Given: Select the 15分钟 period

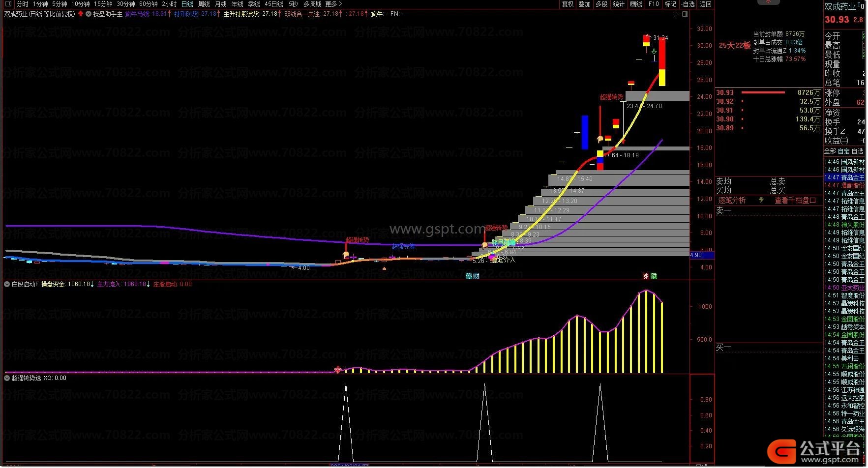Looking at the screenshot, I should point(103,4).
